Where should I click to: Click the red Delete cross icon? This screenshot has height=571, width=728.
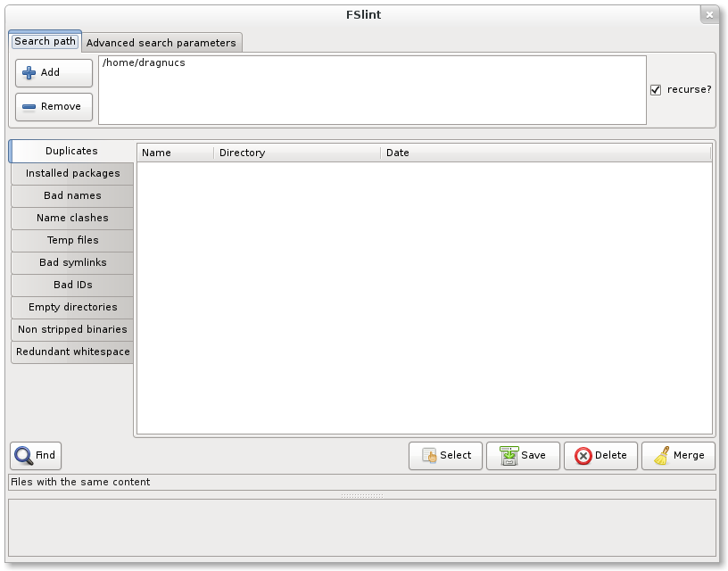click(583, 456)
